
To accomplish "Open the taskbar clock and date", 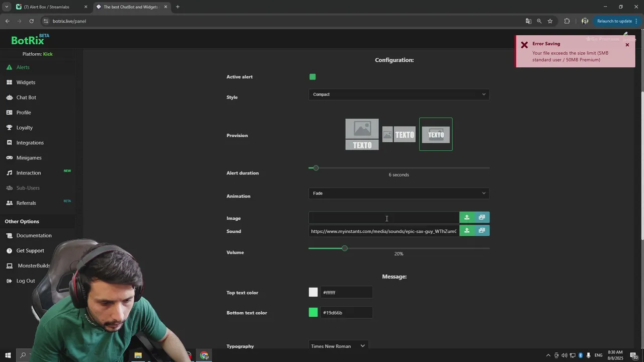I will point(615,355).
